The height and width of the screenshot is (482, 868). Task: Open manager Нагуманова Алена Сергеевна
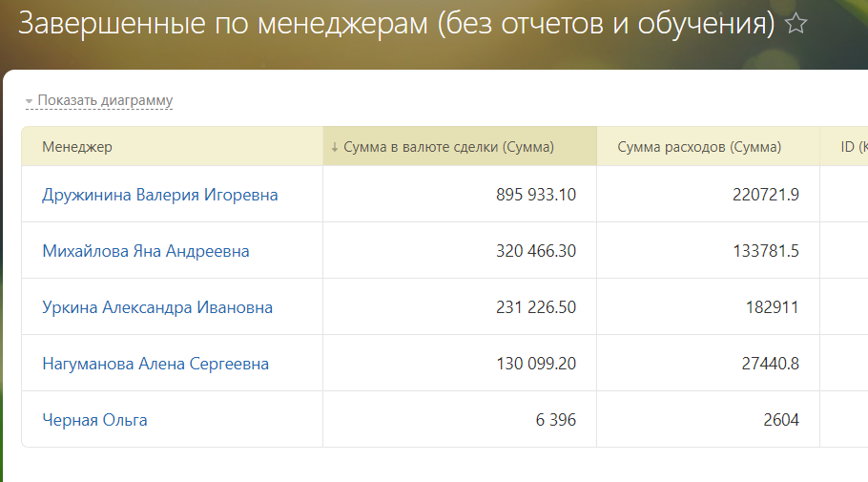coord(155,364)
